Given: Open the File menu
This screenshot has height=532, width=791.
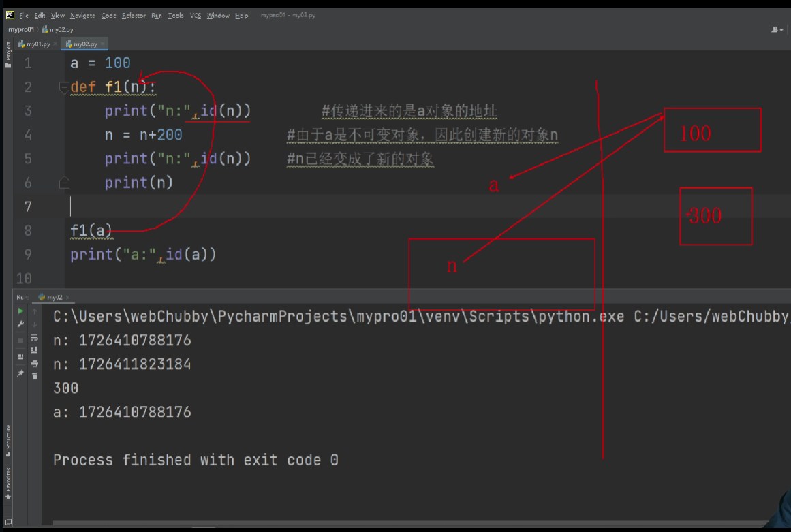Looking at the screenshot, I should [x=24, y=16].
